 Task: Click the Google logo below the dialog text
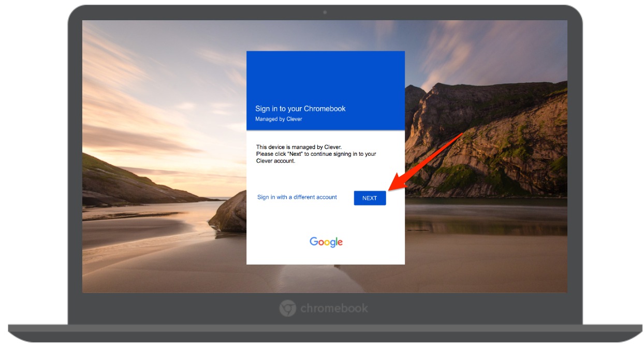click(326, 242)
